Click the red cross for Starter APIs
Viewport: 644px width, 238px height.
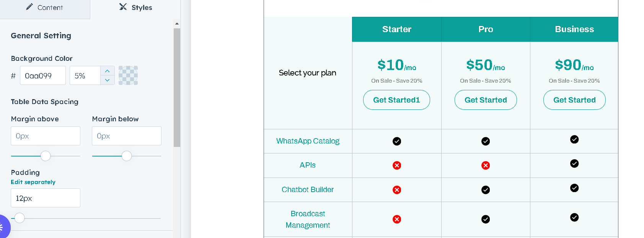[x=397, y=165]
